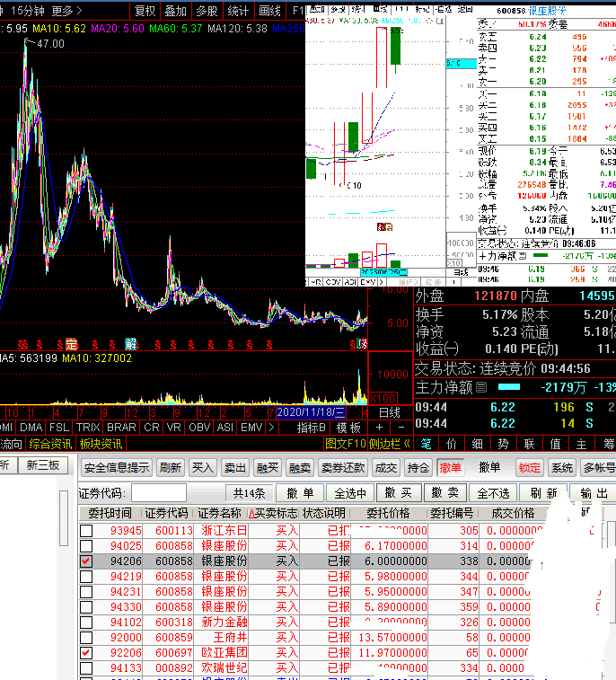The height and width of the screenshot is (680, 616).
Task: Tick the checkbox for order 94025 银座股份
Action: click(86, 545)
